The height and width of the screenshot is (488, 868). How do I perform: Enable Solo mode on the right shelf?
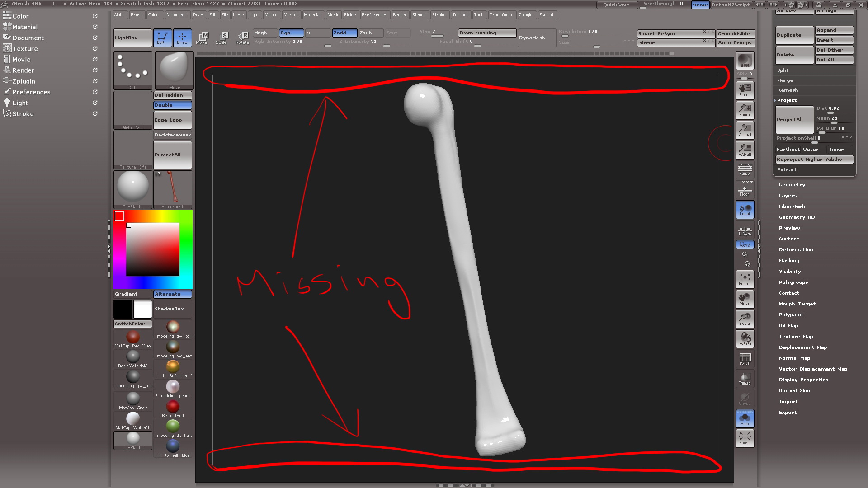pyautogui.click(x=744, y=418)
